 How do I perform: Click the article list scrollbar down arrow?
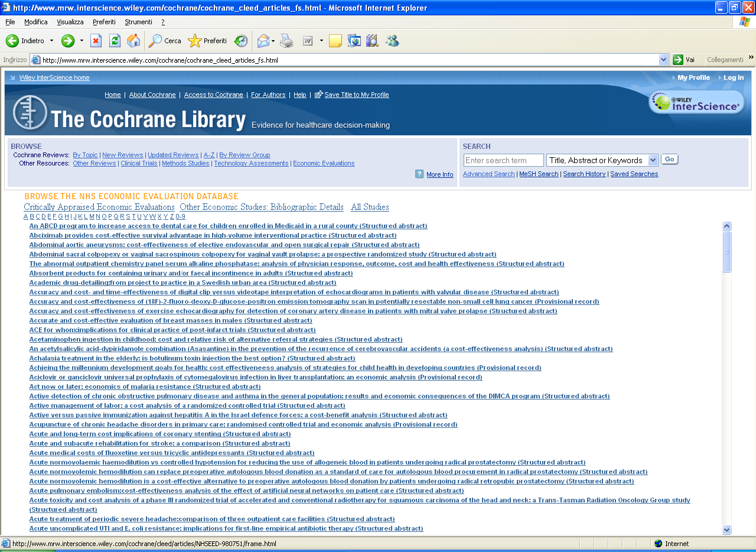tap(727, 530)
